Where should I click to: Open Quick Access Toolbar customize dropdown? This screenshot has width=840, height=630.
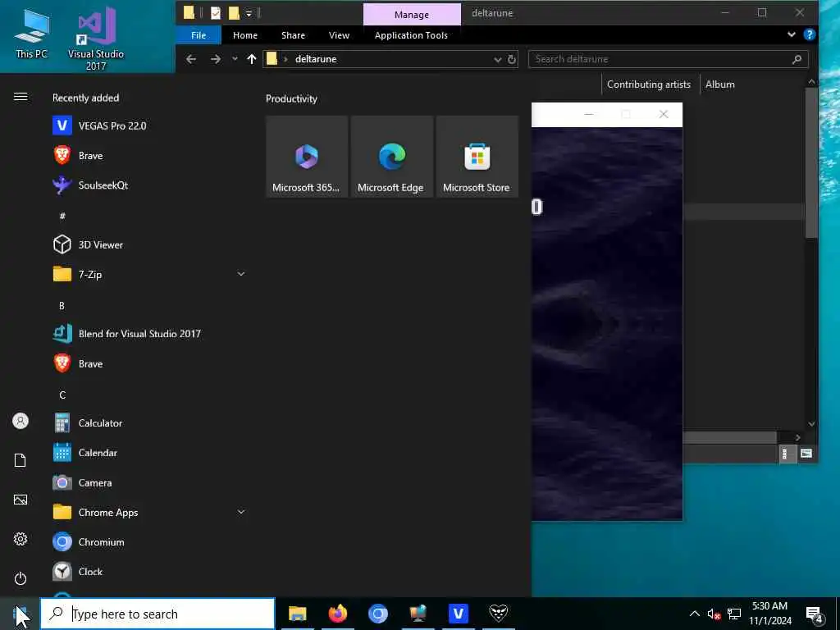click(249, 13)
